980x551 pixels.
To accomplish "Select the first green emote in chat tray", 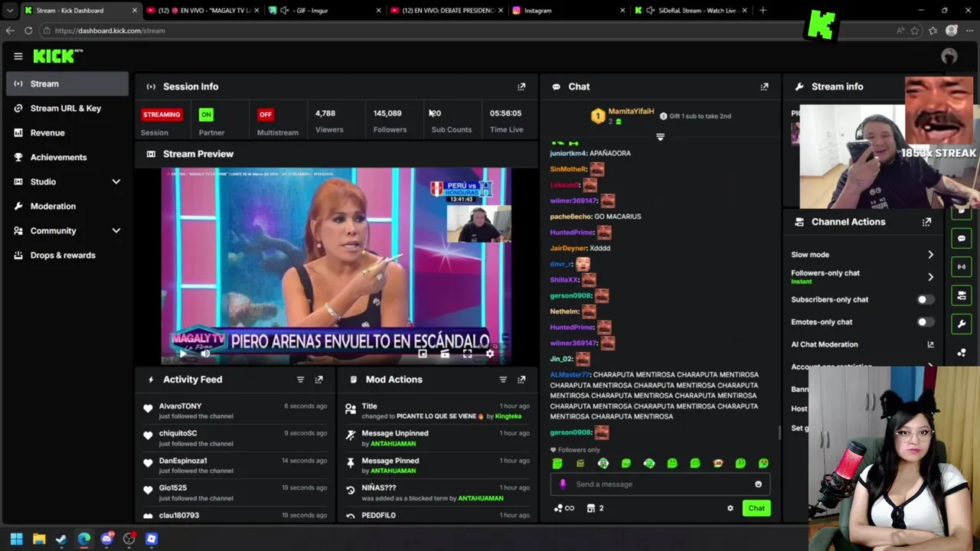I will [557, 463].
